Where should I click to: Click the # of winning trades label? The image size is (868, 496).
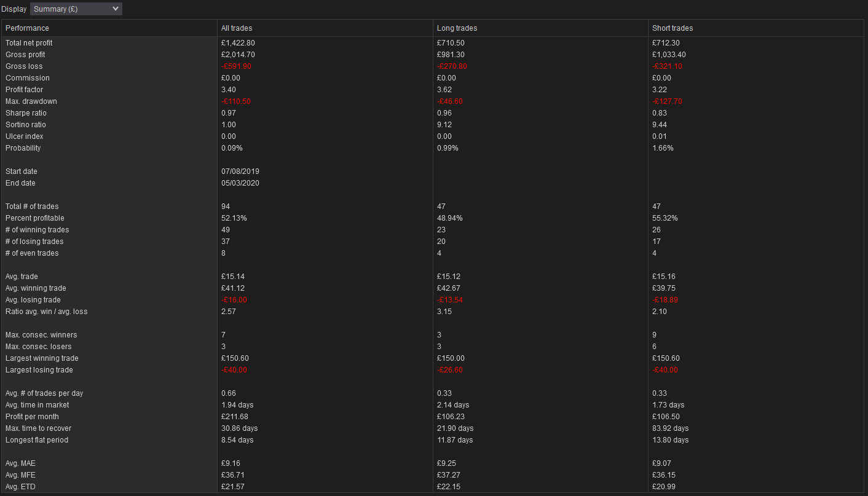37,230
